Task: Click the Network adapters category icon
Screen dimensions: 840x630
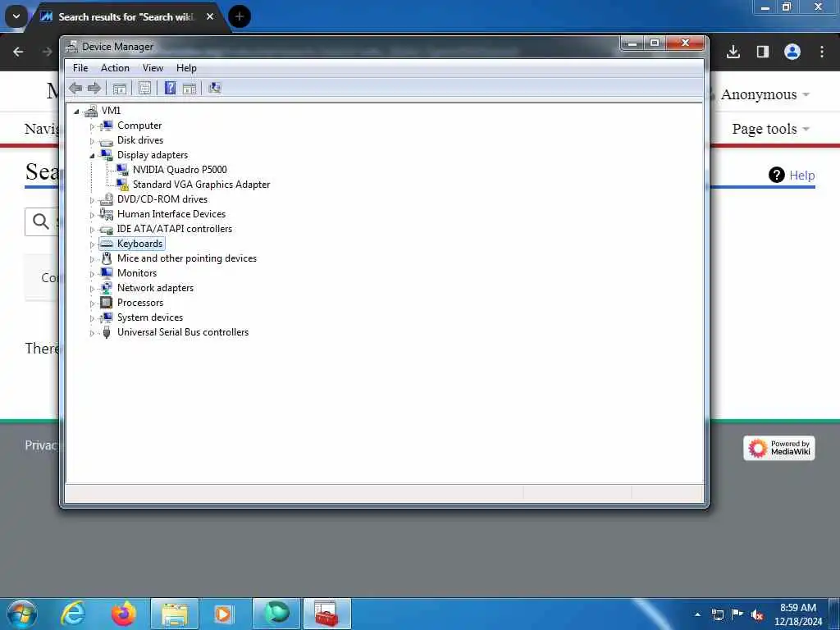Action: 107,288
